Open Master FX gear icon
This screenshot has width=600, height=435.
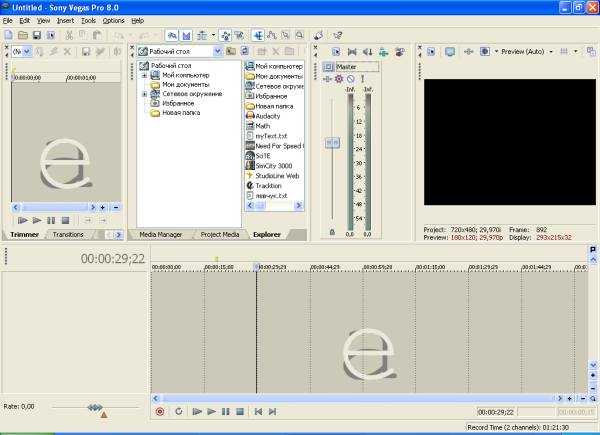(x=339, y=79)
